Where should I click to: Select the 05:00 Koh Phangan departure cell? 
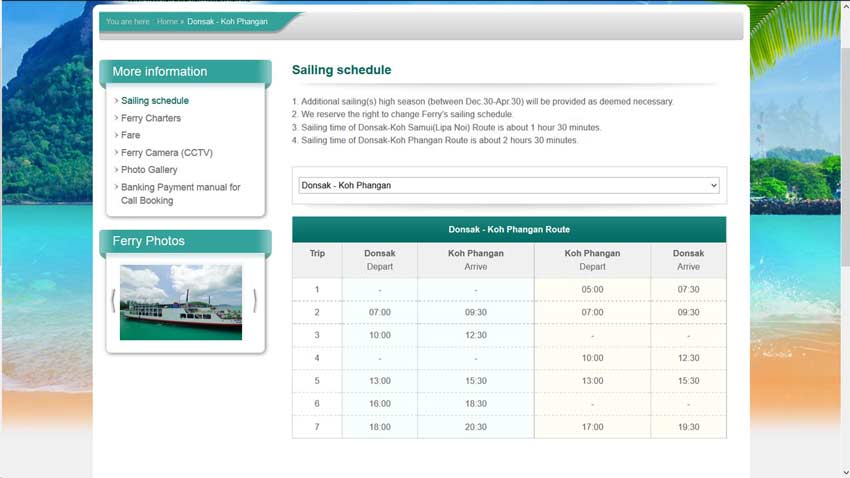tap(592, 290)
